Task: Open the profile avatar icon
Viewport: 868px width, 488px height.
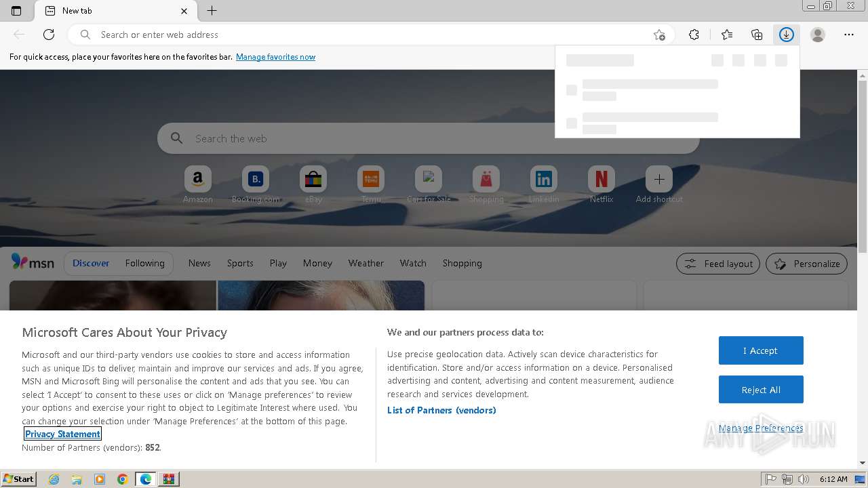Action: tap(818, 35)
